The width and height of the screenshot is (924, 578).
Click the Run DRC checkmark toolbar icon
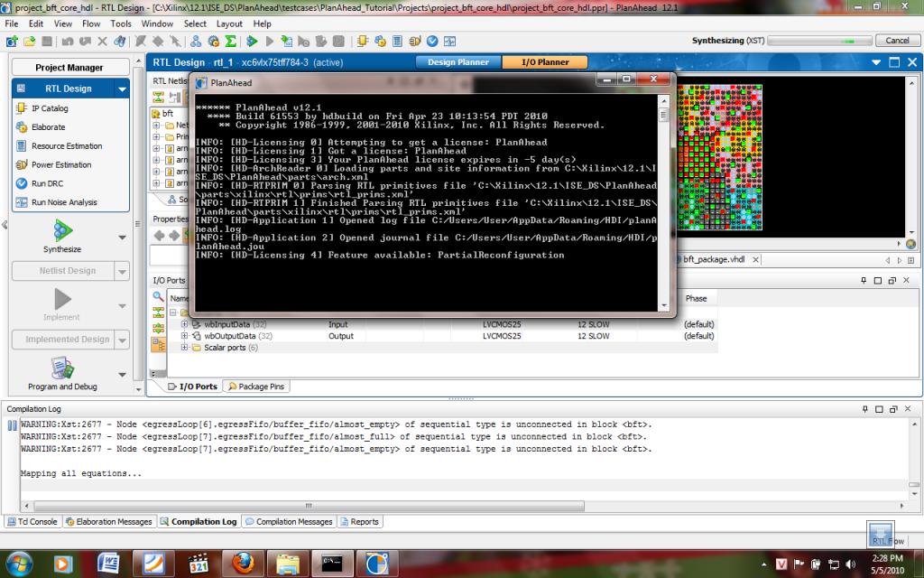point(432,42)
